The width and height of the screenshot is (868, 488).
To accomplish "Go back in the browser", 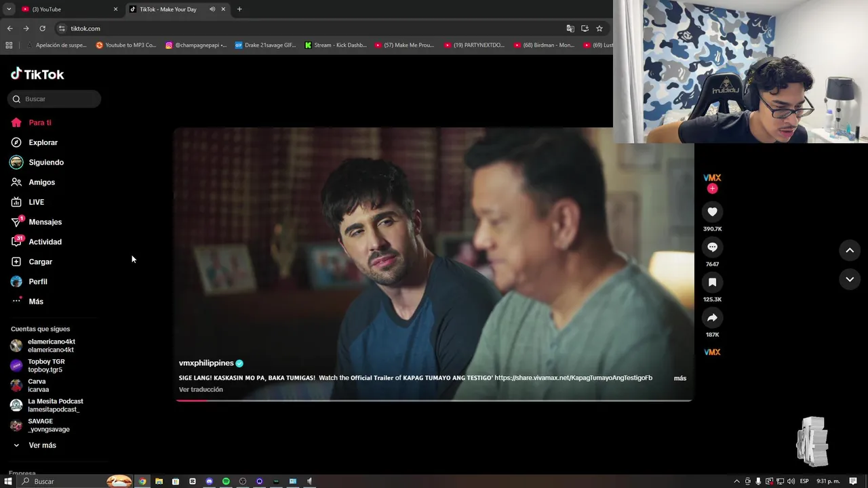I will coord(9,28).
